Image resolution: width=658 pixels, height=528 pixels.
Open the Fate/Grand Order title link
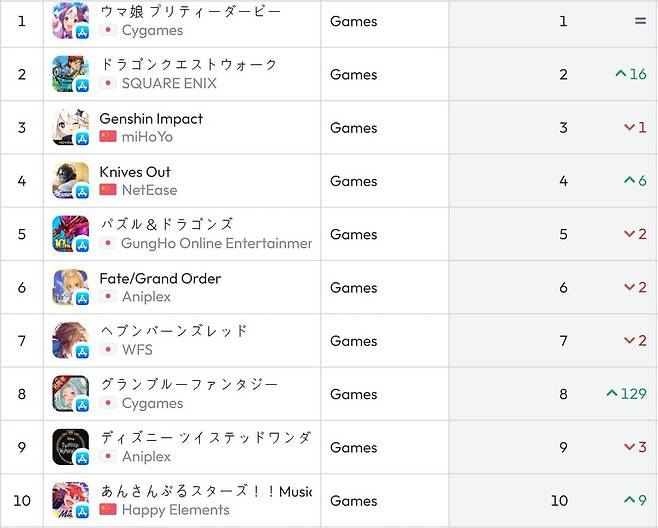(160, 278)
